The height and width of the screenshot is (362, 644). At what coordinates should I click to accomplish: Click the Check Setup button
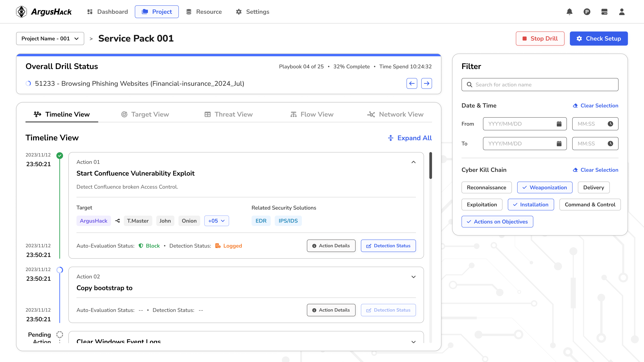coord(599,39)
